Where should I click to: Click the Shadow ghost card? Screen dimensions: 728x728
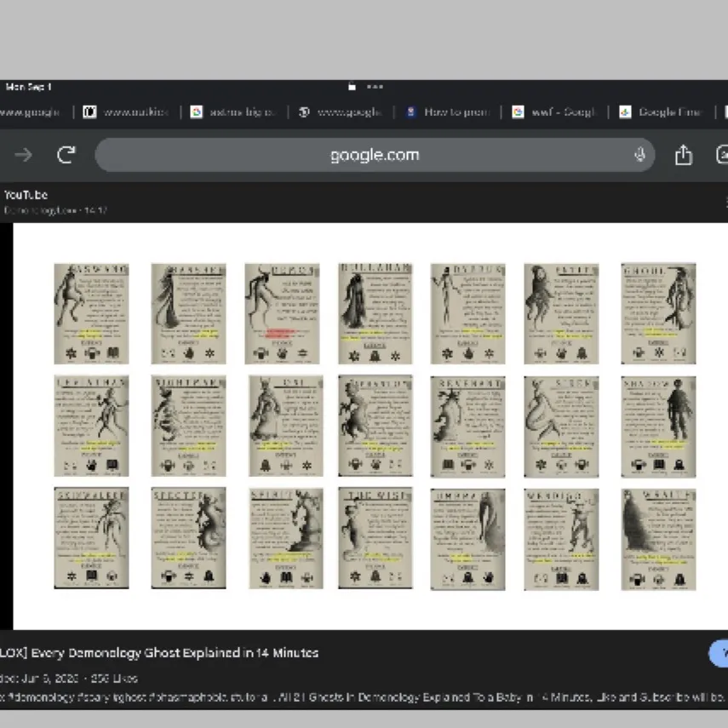click(x=658, y=426)
